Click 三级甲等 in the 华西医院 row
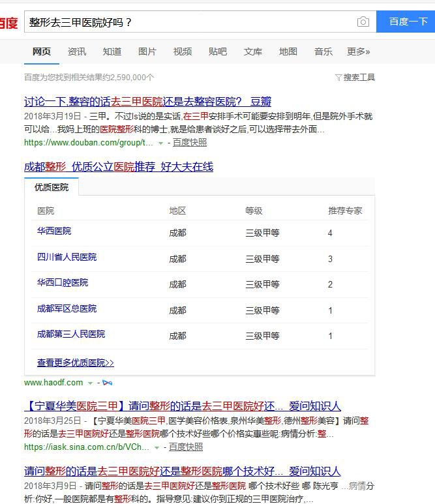This screenshot has width=435, height=504. click(262, 233)
